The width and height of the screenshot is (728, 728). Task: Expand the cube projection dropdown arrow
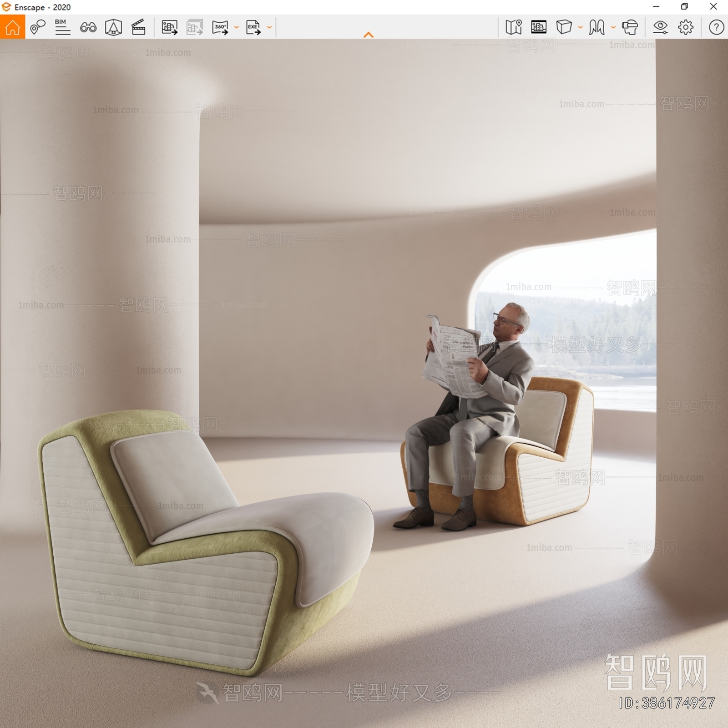click(x=581, y=27)
